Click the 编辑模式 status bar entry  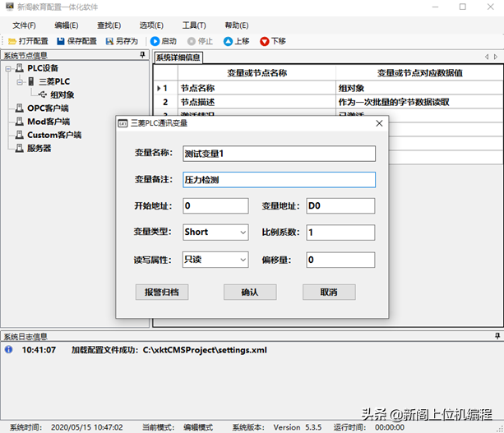click(x=198, y=427)
